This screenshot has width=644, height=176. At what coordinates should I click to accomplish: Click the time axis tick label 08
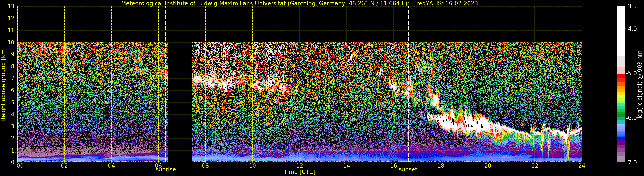click(205, 166)
